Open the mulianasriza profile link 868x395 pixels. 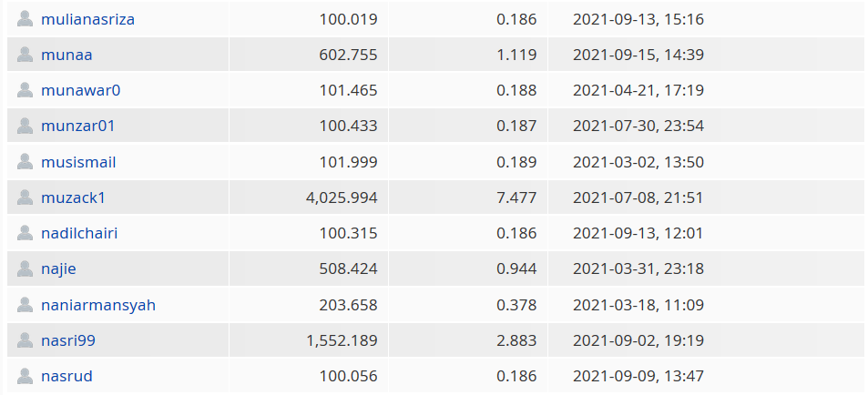88,19
